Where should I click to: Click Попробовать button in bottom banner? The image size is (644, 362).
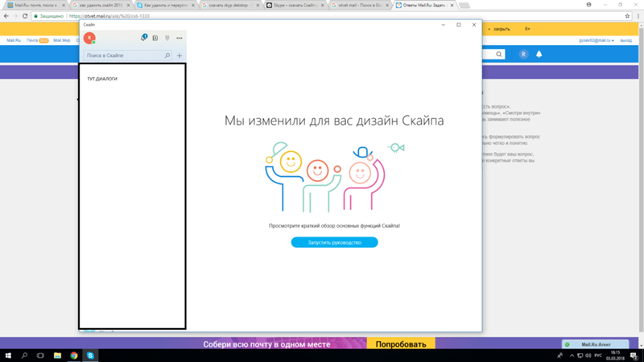pos(400,344)
